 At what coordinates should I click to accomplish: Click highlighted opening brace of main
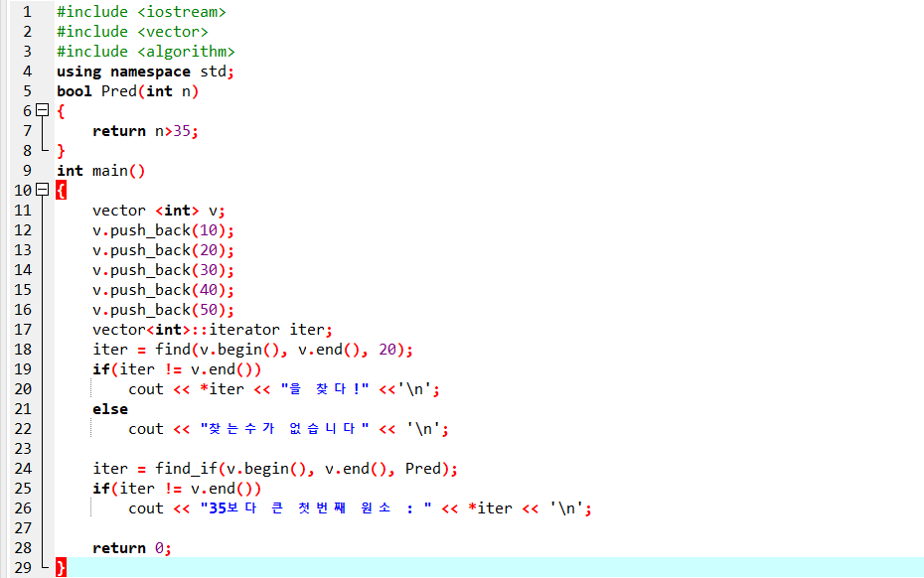click(x=61, y=191)
